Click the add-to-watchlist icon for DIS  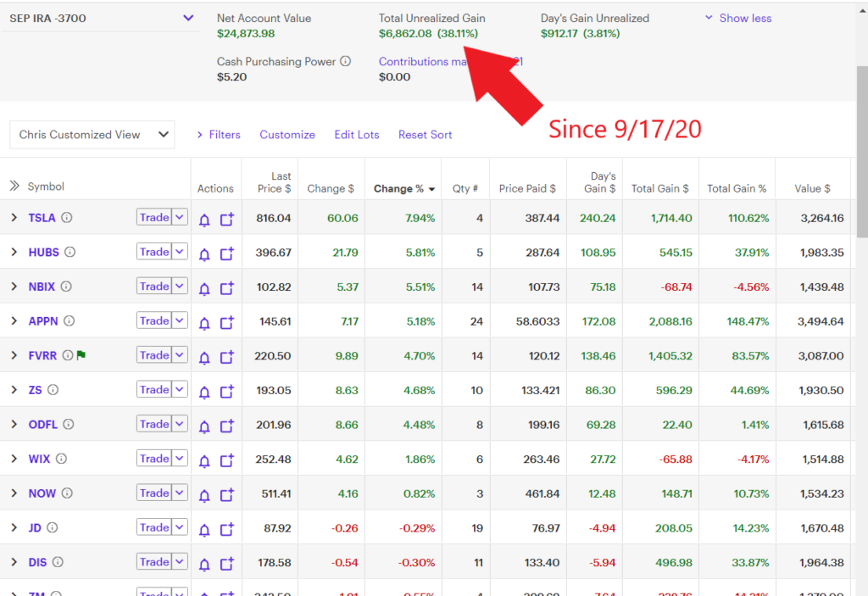pyautogui.click(x=226, y=563)
